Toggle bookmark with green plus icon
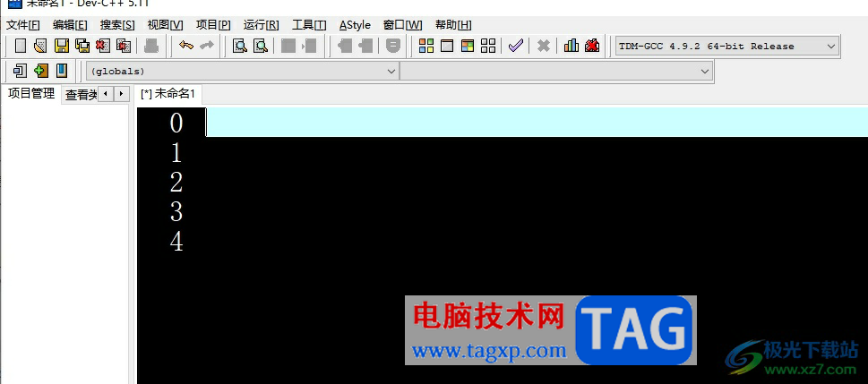The image size is (868, 384). [x=41, y=71]
